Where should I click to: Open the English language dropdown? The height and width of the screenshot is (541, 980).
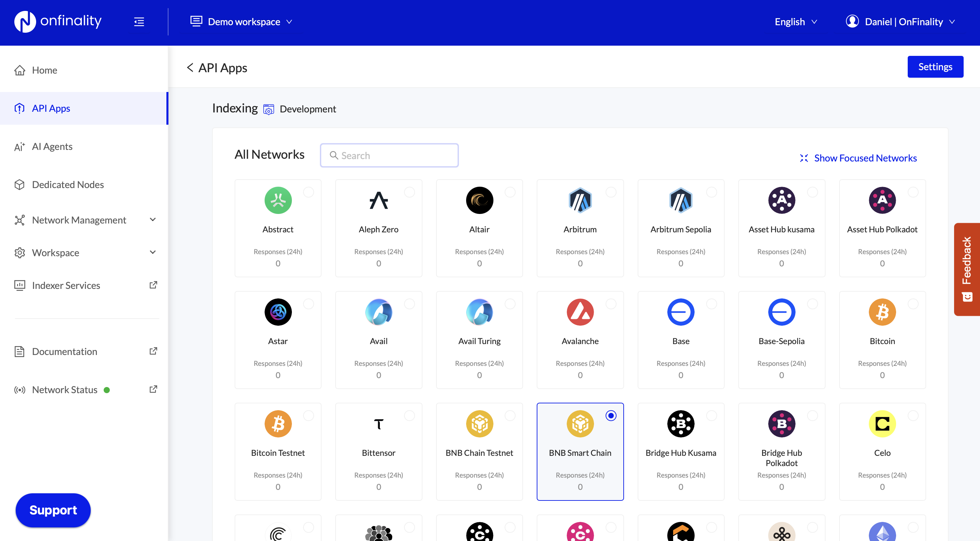(795, 22)
